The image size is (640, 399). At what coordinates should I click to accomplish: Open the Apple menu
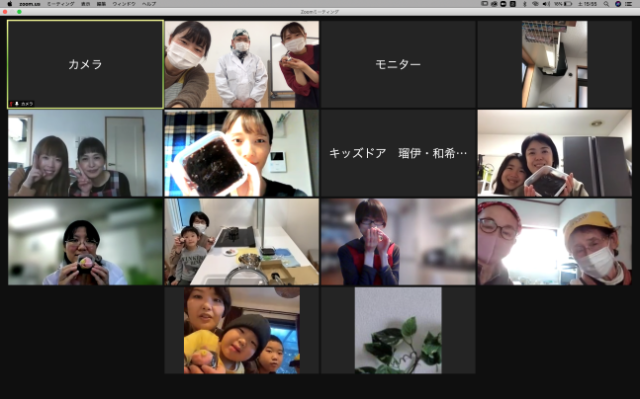coord(10,4)
